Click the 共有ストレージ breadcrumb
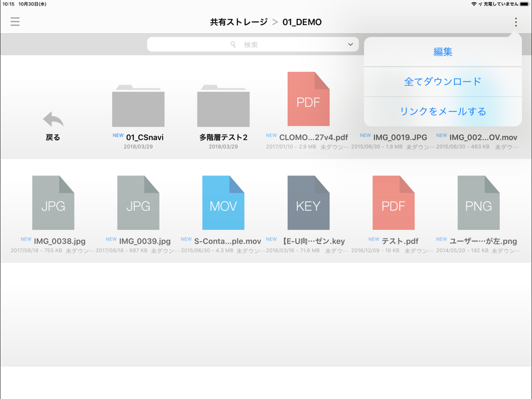 coord(238,22)
